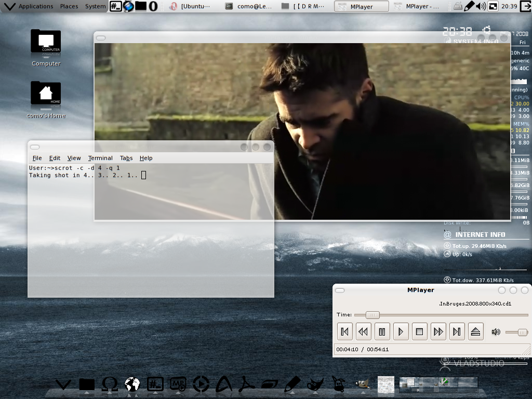
Task: Open the system volume tray icon
Action: 481,6
